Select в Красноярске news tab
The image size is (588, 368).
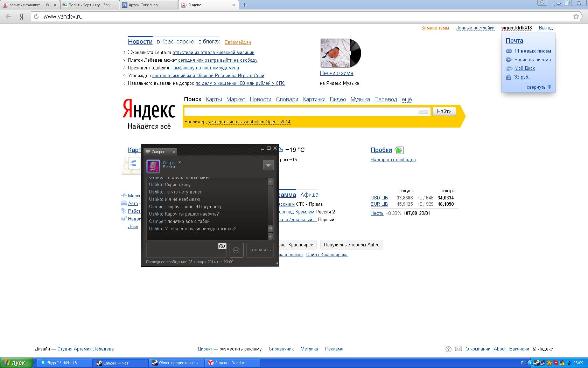175,41
